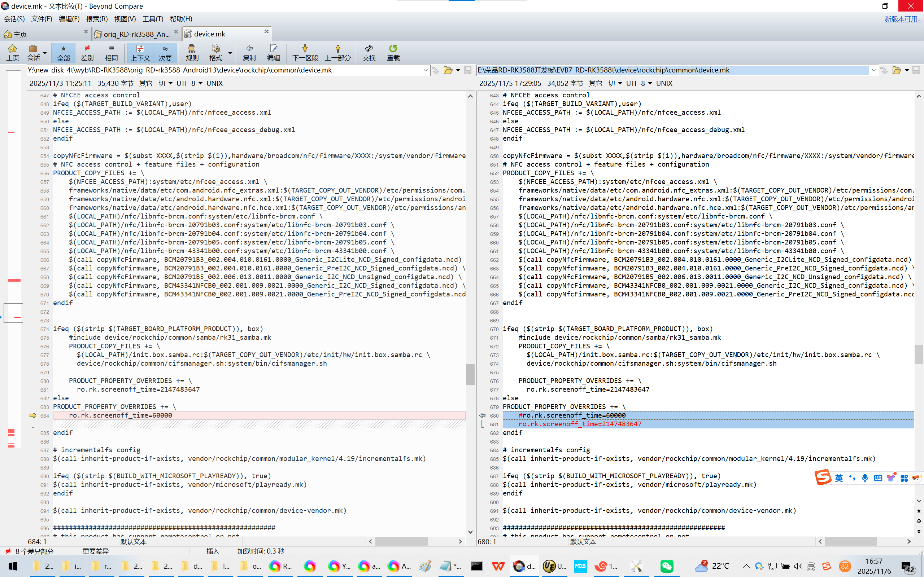Expand the Format (格式) dropdown arrow
Viewport: 924px width, 577px height.
coord(230,53)
